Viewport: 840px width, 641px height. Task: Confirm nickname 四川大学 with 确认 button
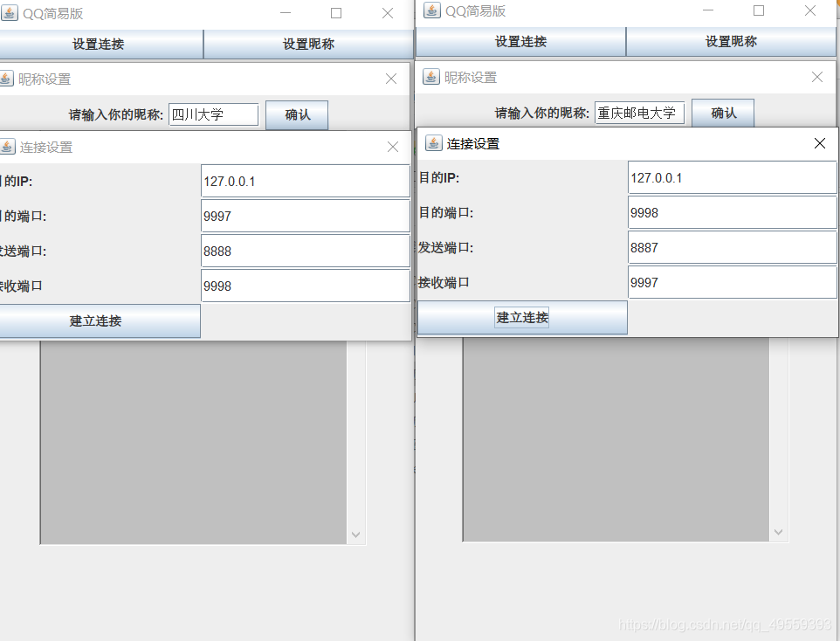click(x=297, y=114)
